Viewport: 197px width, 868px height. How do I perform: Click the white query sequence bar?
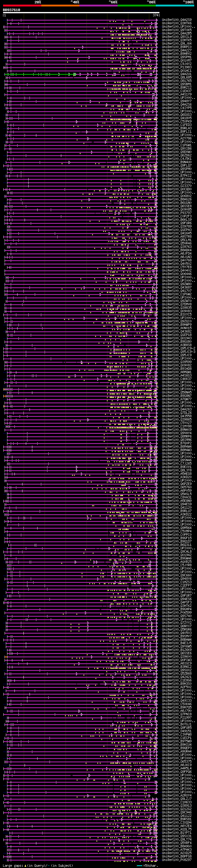81,12
